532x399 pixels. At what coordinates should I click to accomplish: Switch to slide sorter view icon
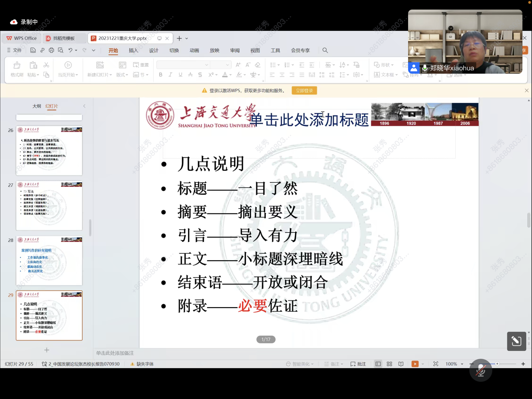tap(389, 364)
